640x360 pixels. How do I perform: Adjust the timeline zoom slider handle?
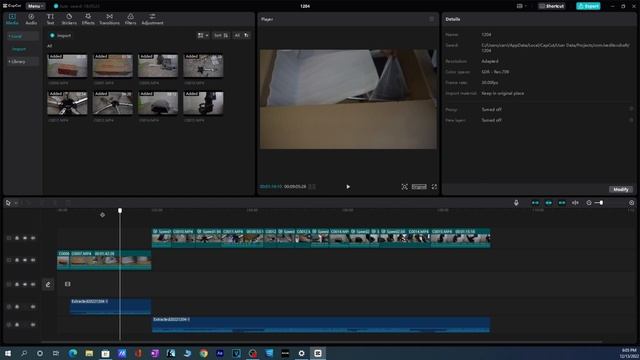(601, 203)
